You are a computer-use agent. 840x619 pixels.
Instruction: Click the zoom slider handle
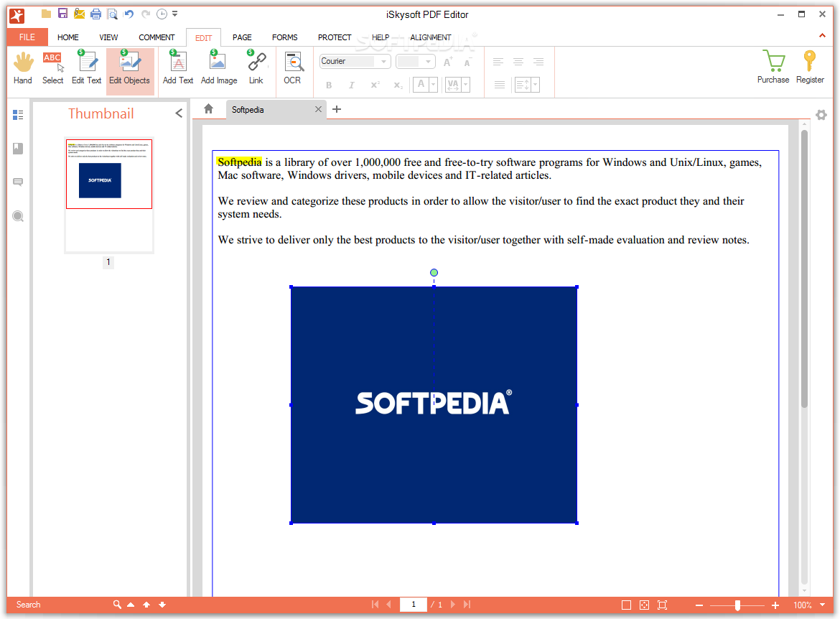pyautogui.click(x=737, y=605)
